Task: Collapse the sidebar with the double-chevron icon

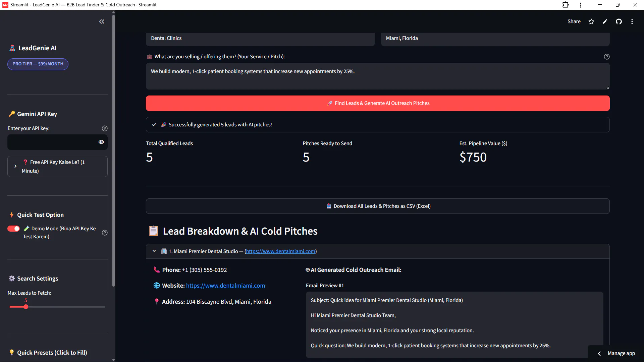Action: (102, 21)
